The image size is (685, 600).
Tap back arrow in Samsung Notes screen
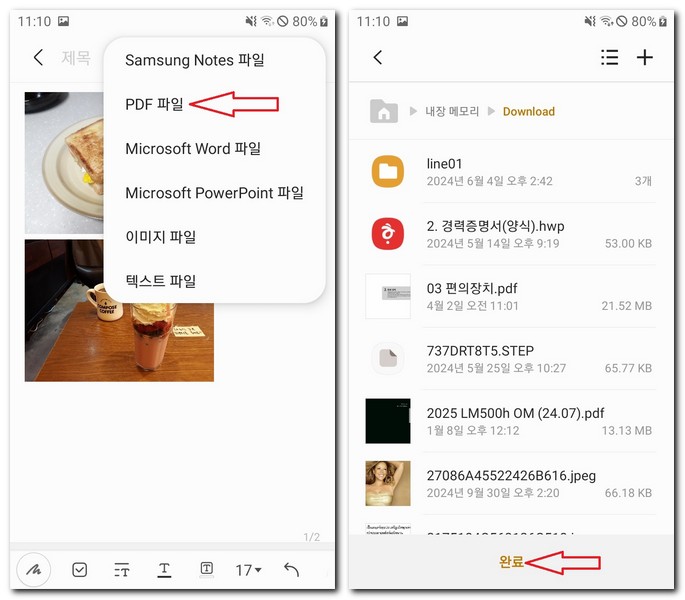(38, 57)
